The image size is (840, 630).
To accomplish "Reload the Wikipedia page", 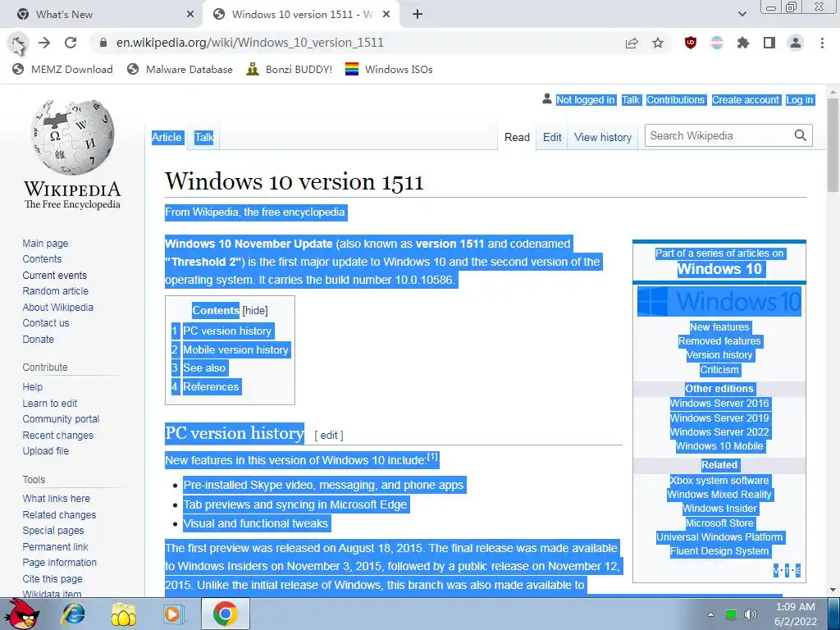I will [x=71, y=43].
